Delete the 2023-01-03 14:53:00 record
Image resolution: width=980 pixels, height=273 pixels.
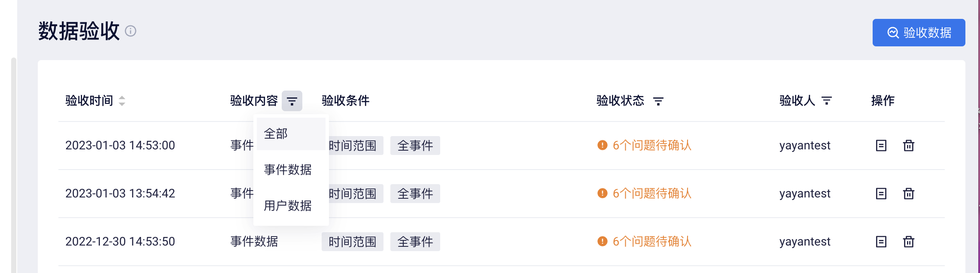point(909,146)
